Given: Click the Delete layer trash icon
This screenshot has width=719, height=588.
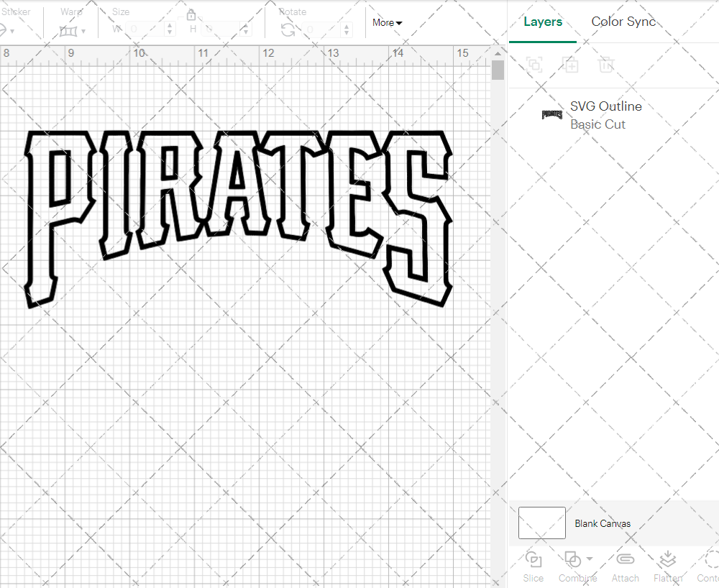Looking at the screenshot, I should pyautogui.click(x=605, y=65).
